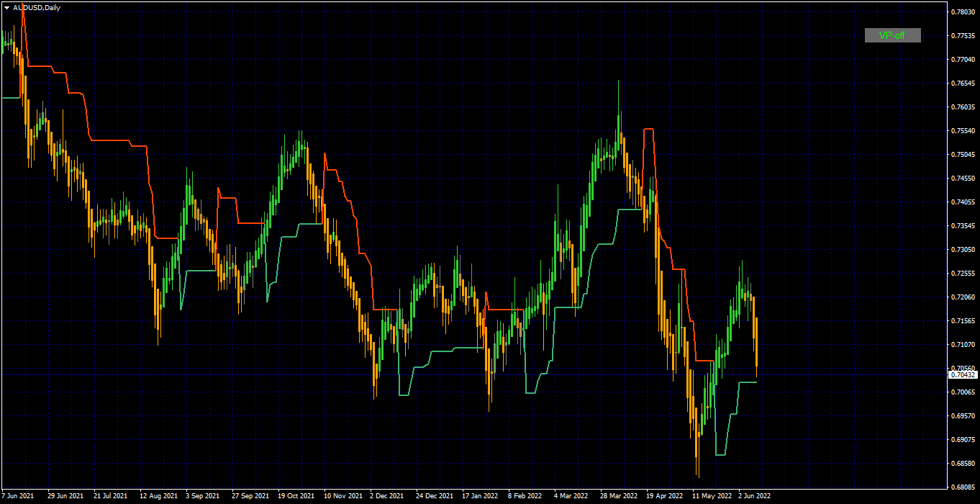This screenshot has width=980, height=504.
Task: Click the 3 Sep 2021 date label
Action: (203, 496)
